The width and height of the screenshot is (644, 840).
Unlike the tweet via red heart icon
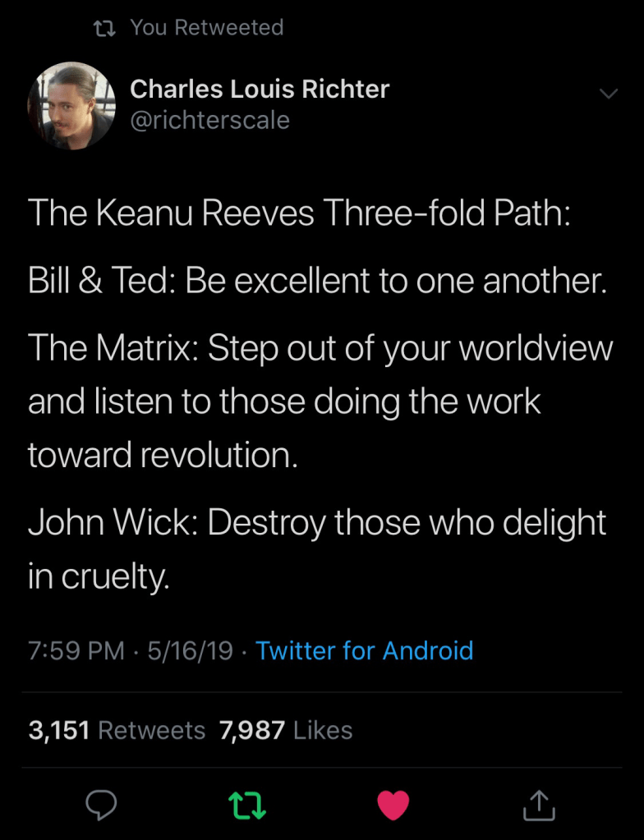pyautogui.click(x=393, y=806)
